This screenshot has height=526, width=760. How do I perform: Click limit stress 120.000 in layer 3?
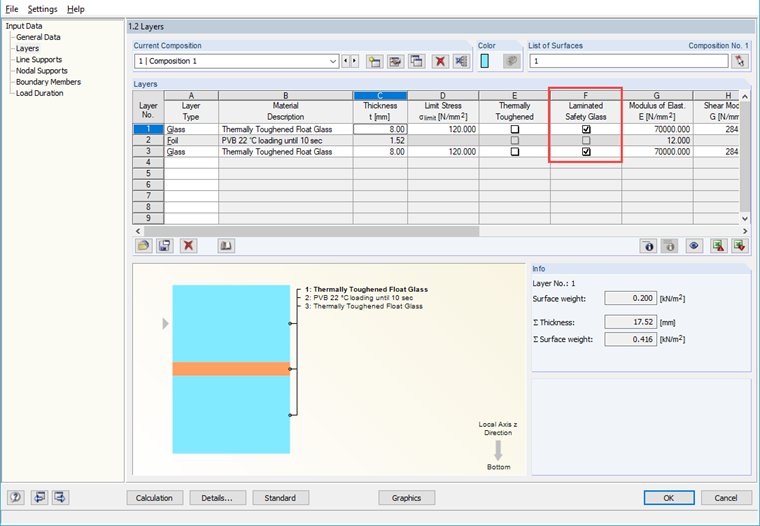click(x=443, y=152)
